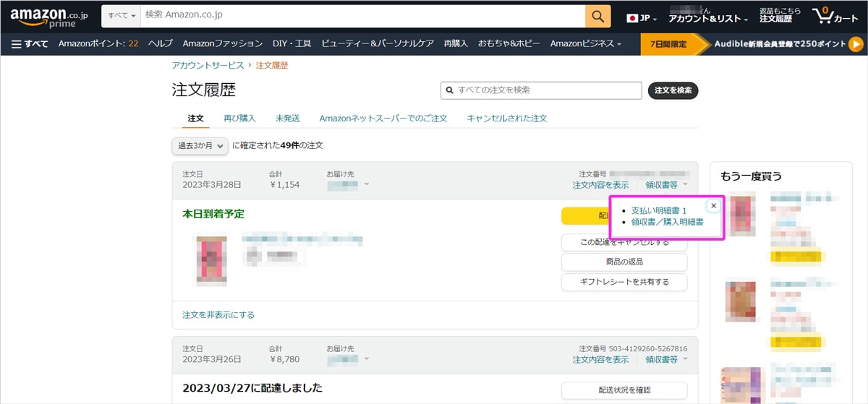Screen dimensions: 868x404
Task: Click the orange search magnifier button
Action: pyautogui.click(x=597, y=16)
